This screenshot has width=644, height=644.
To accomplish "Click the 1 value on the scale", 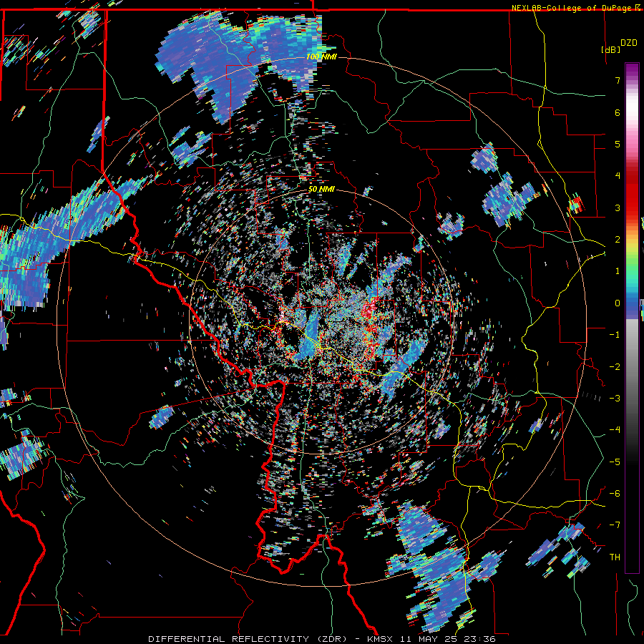I will coord(618,271).
